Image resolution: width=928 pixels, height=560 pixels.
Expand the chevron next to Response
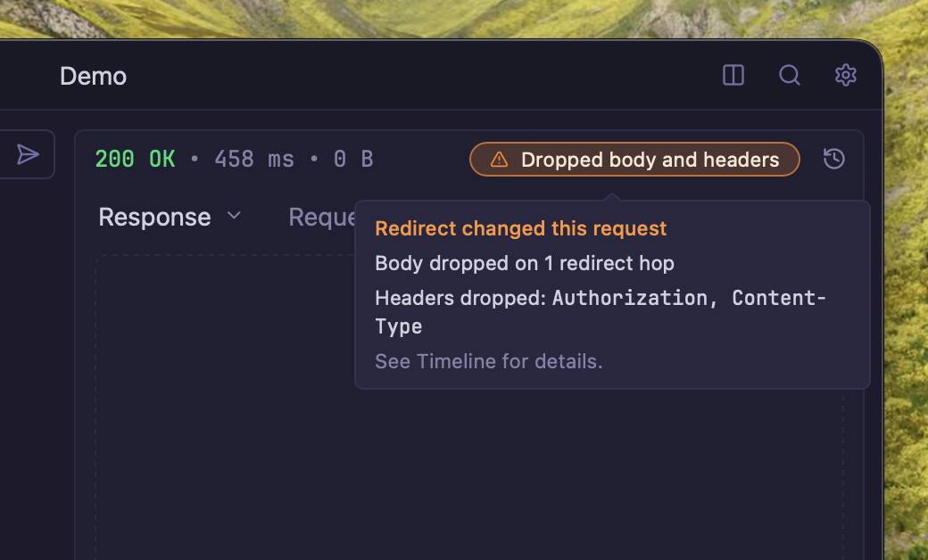235,216
